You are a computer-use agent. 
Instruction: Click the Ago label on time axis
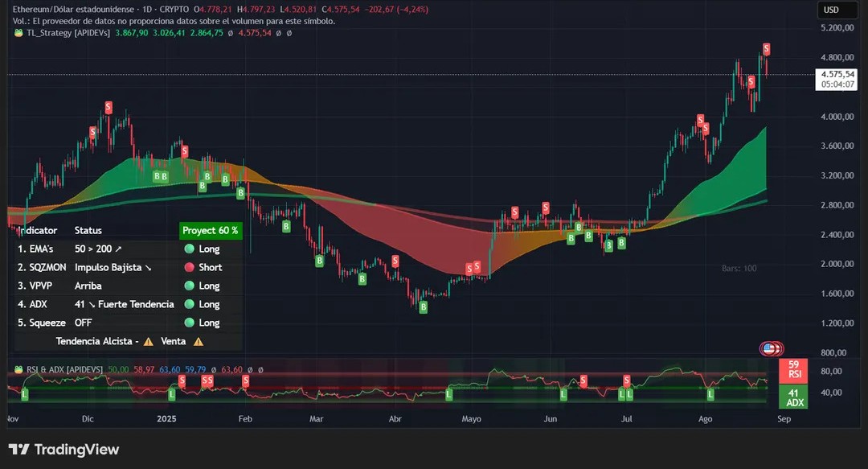click(706, 419)
